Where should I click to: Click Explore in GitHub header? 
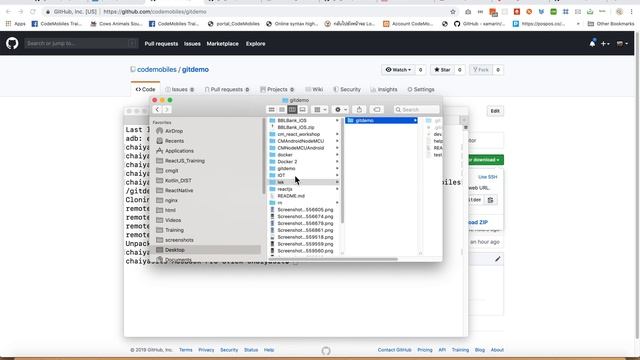[256, 44]
